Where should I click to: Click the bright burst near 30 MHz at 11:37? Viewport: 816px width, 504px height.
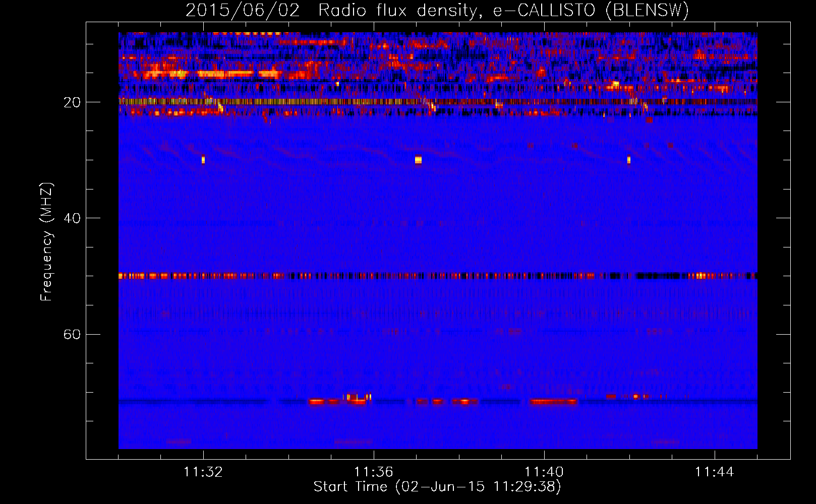(418, 160)
